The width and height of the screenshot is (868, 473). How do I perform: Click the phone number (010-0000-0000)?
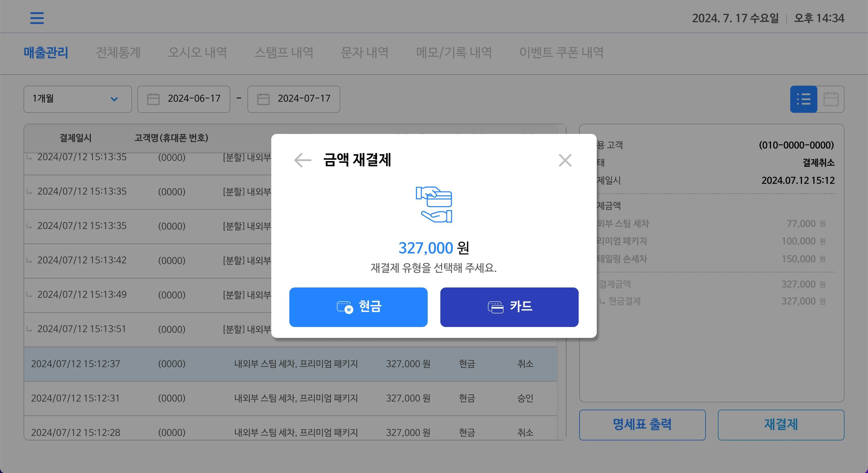[796, 145]
